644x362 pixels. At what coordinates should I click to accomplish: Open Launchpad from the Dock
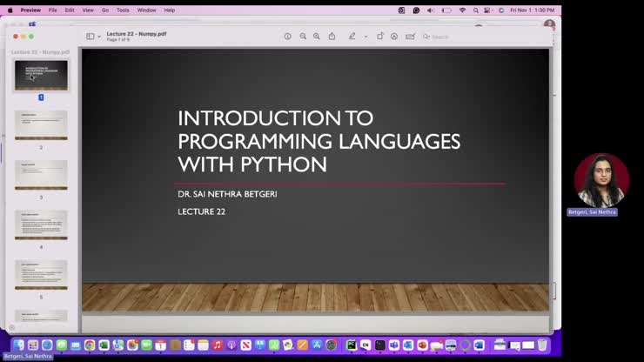pyautogui.click(x=33, y=345)
